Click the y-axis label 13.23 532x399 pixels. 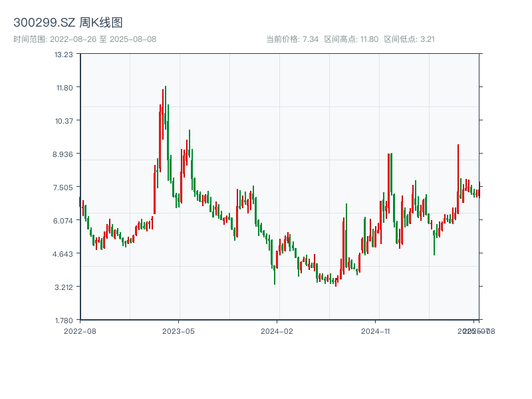63,55
